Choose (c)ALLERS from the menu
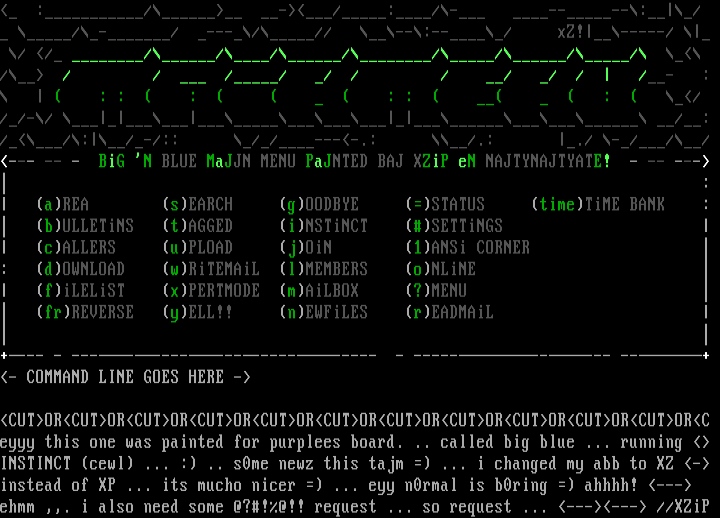Screen dimensions: 720x518 [x=75, y=247]
